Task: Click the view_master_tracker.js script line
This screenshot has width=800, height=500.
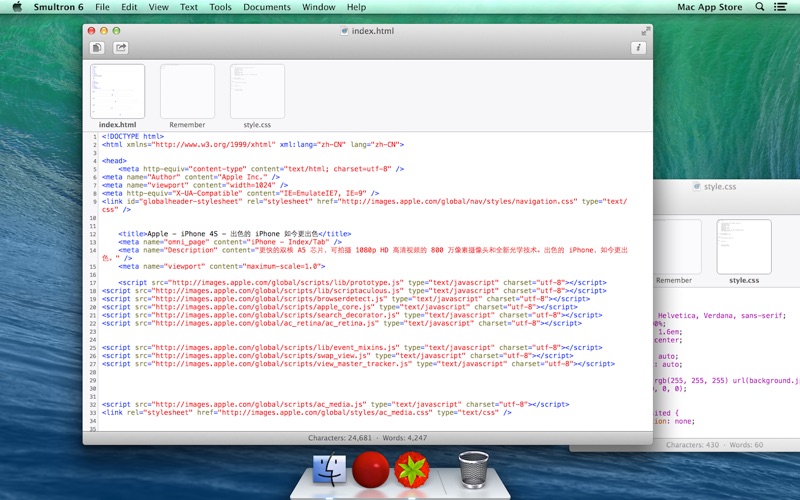Action: 358,364
